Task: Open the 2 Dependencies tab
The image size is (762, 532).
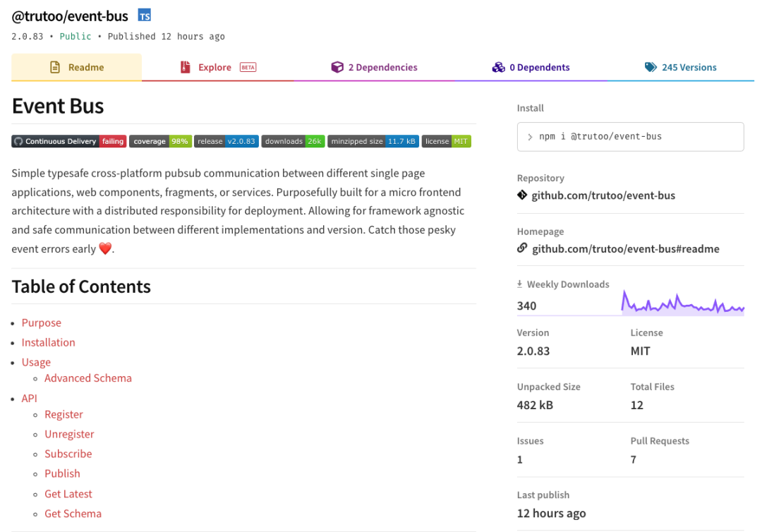Action: [382, 68]
